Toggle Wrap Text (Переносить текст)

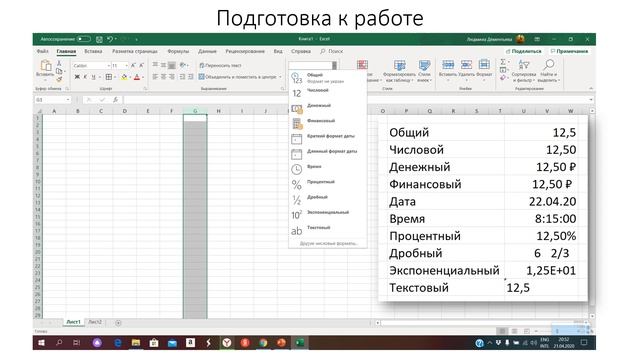point(220,65)
